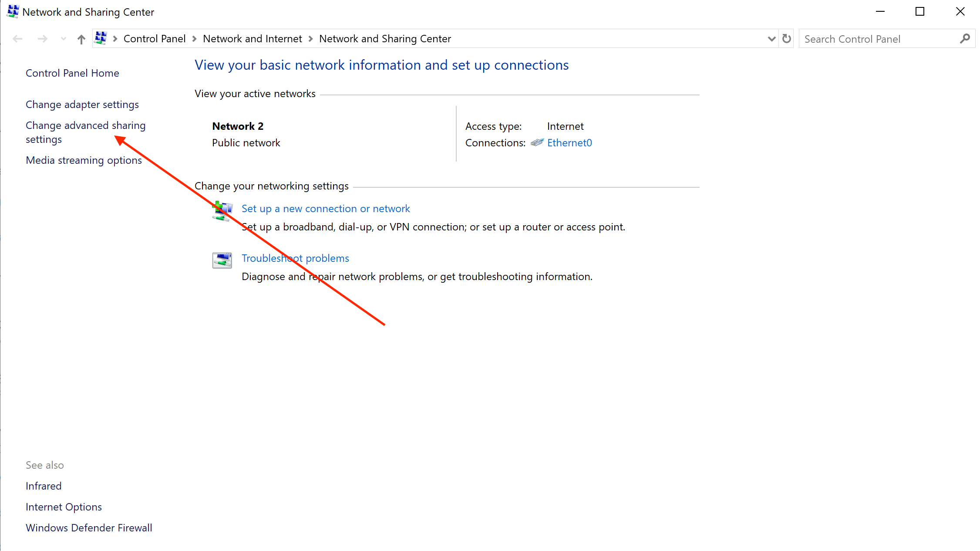Viewport: 980px width, 551px height.
Task: Open Internet Options from See also
Action: pyautogui.click(x=64, y=507)
